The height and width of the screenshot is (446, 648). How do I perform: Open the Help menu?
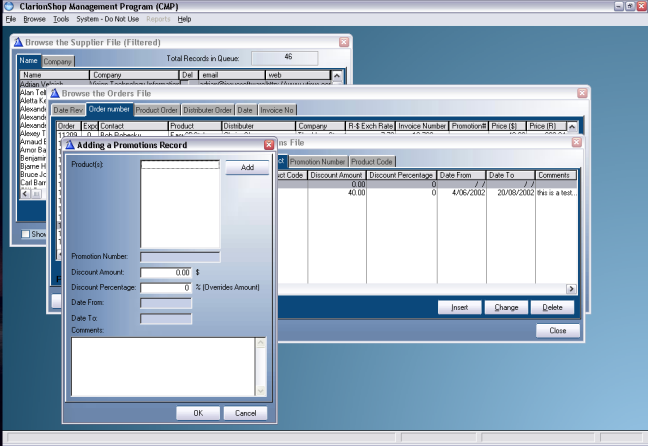pos(185,19)
